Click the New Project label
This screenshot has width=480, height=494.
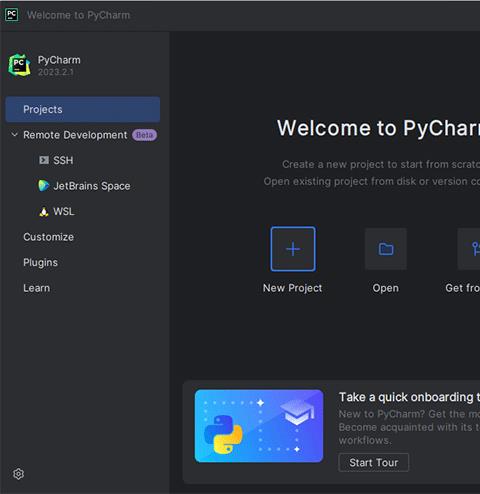[x=293, y=288]
